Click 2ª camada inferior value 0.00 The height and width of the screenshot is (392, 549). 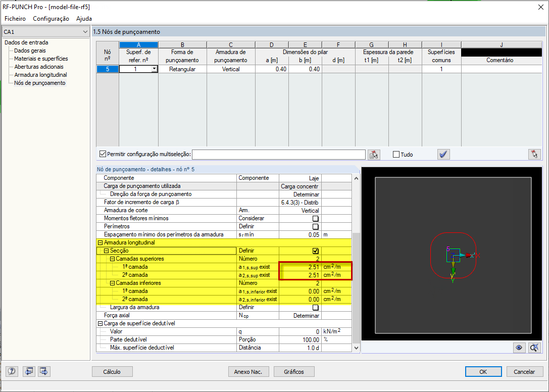tap(301, 299)
